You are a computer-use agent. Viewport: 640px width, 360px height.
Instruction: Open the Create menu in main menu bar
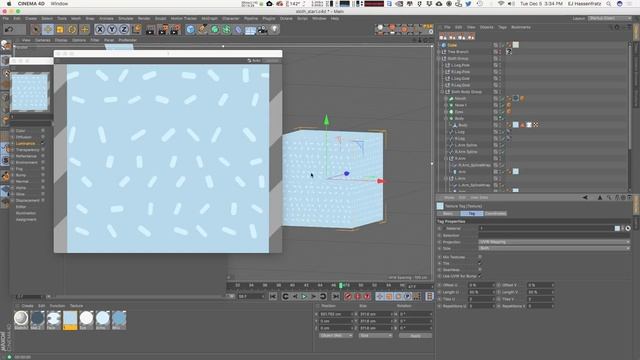coord(31,18)
